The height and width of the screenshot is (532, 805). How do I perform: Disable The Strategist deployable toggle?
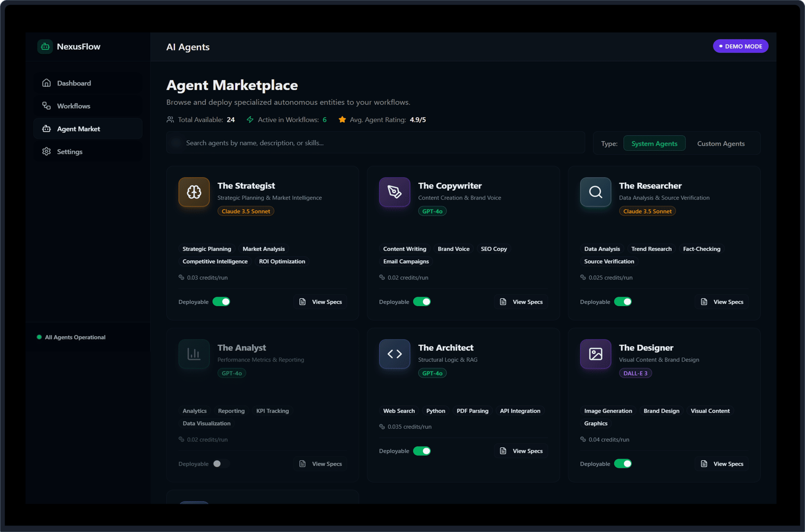[x=221, y=302]
